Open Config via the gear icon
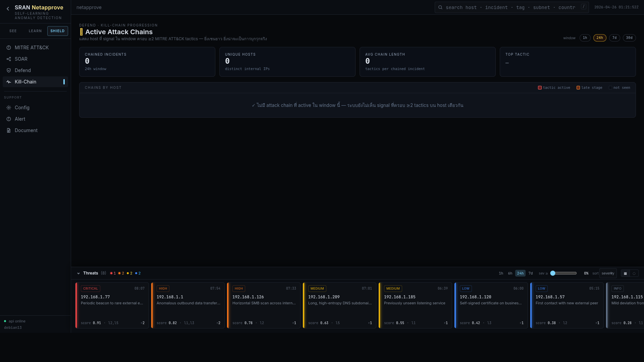 pyautogui.click(x=9, y=108)
